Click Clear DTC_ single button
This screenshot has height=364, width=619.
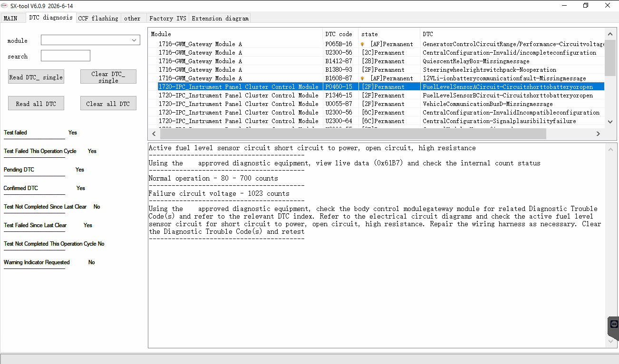pyautogui.click(x=108, y=77)
